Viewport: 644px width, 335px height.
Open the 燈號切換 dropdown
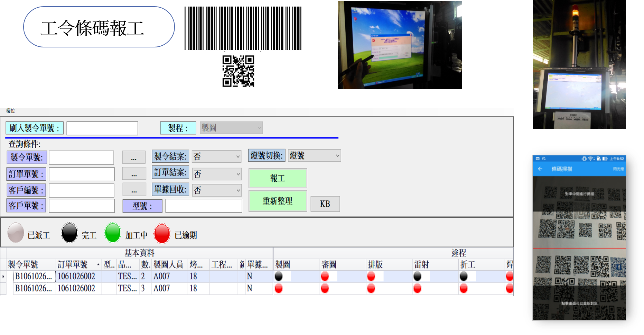click(x=315, y=156)
